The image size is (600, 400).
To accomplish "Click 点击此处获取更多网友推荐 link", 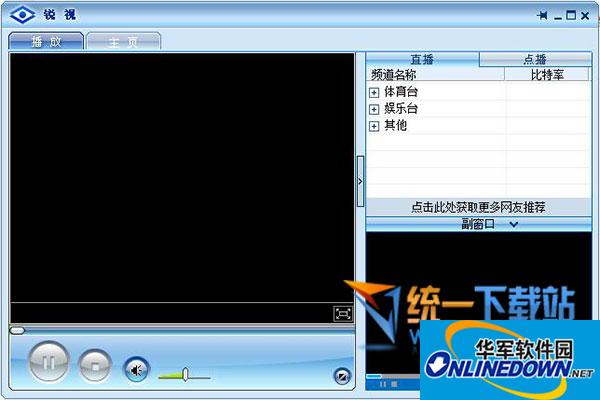I will tap(478, 207).
